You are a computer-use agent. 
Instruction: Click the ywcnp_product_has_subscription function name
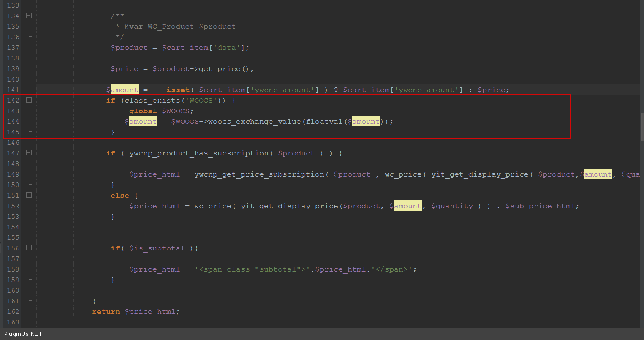199,153
